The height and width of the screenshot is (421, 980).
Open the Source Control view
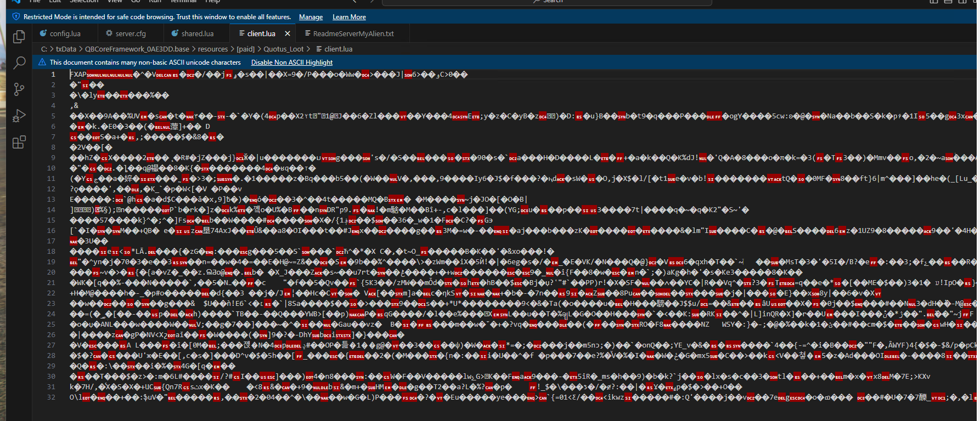(19, 89)
